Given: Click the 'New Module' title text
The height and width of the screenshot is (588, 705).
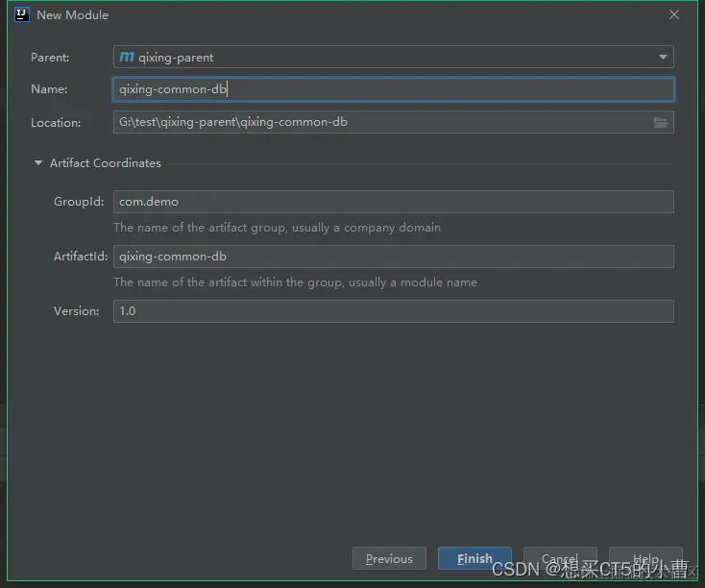Looking at the screenshot, I should point(72,14).
